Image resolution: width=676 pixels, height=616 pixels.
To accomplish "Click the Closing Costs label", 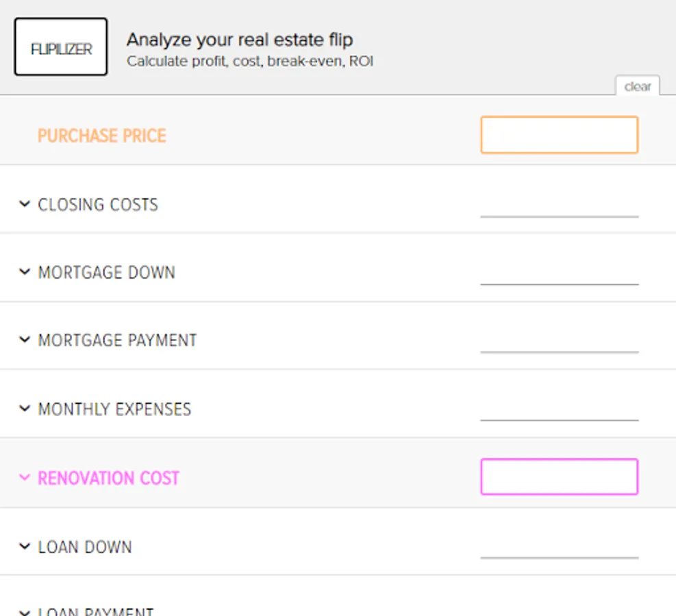I will pos(98,205).
